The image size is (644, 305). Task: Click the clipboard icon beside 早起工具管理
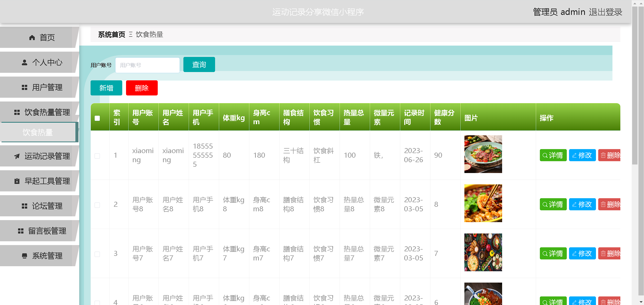tap(17, 181)
